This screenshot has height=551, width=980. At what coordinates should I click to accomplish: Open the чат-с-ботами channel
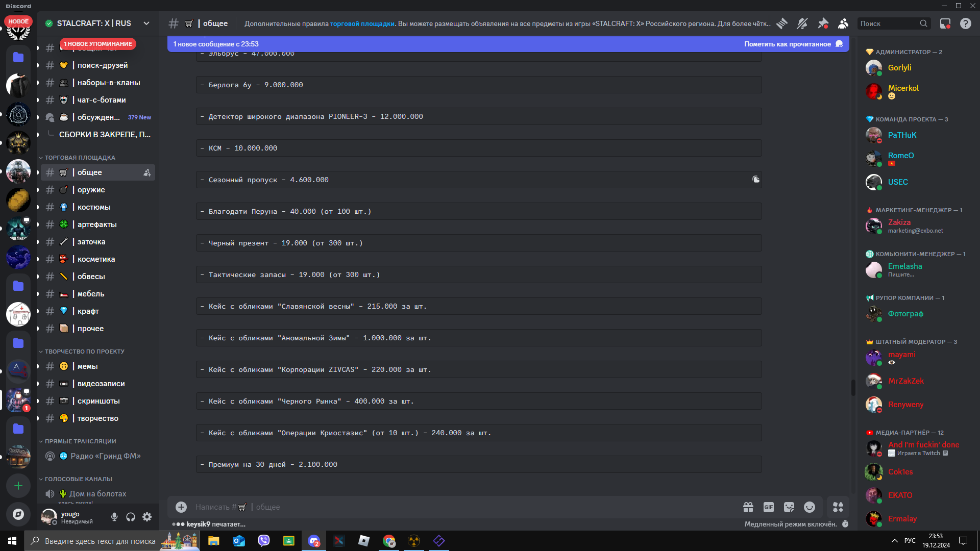98,100
